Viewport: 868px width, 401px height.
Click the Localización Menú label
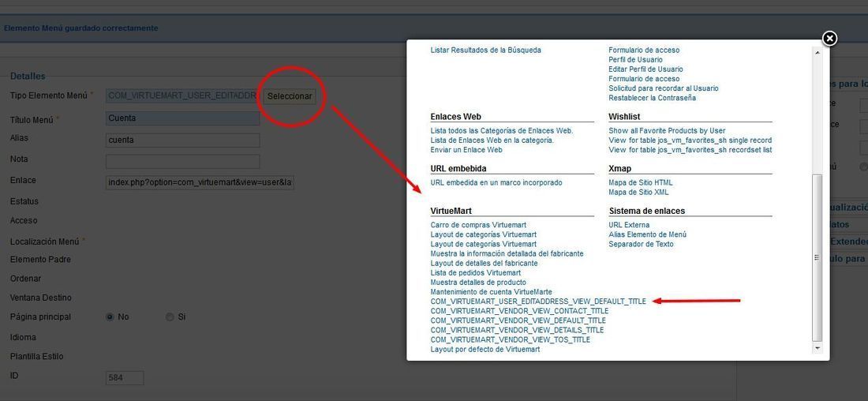[45, 242]
